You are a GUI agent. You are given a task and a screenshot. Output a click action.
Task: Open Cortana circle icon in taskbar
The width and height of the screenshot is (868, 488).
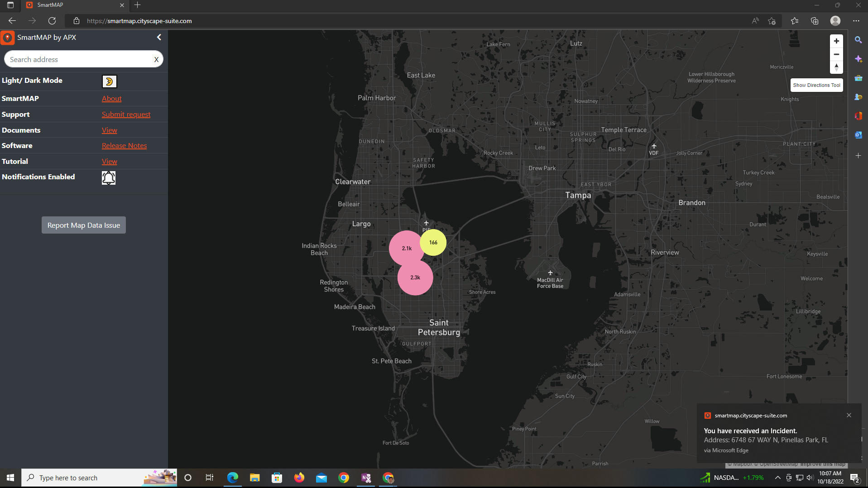[x=188, y=478]
